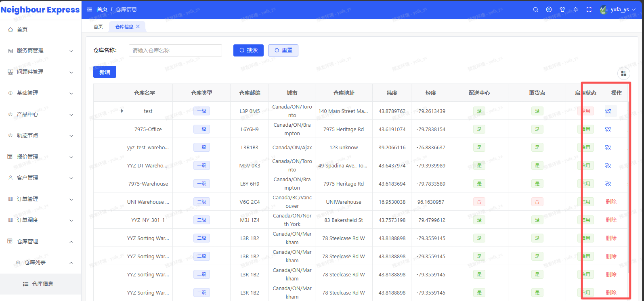
Task: Click the 问题件管理 sidebar icon
Action: click(10, 72)
